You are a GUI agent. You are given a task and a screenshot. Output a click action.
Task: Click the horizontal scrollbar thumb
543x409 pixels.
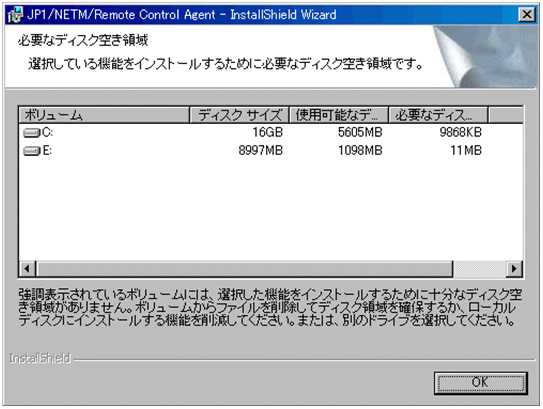pos(244,268)
